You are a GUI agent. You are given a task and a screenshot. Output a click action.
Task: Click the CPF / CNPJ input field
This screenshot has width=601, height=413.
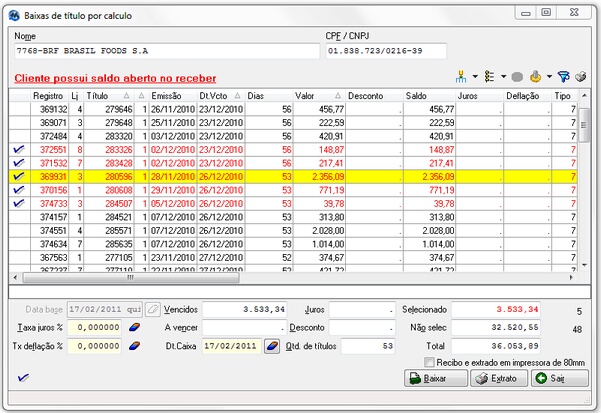386,51
